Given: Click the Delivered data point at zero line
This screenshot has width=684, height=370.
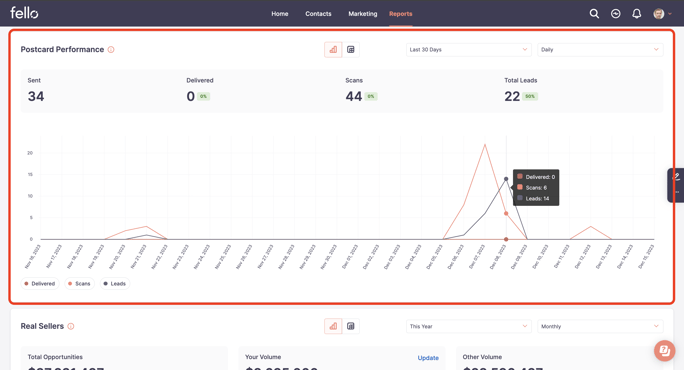Looking at the screenshot, I should coord(506,239).
